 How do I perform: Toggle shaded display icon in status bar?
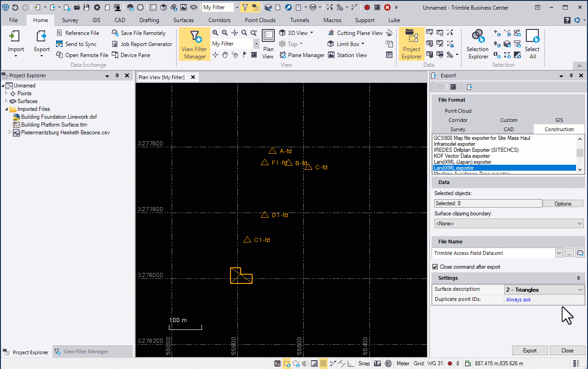pos(314,363)
